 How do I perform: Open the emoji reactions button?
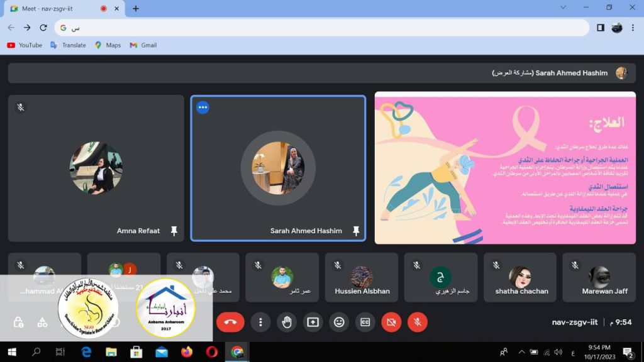pos(339,322)
